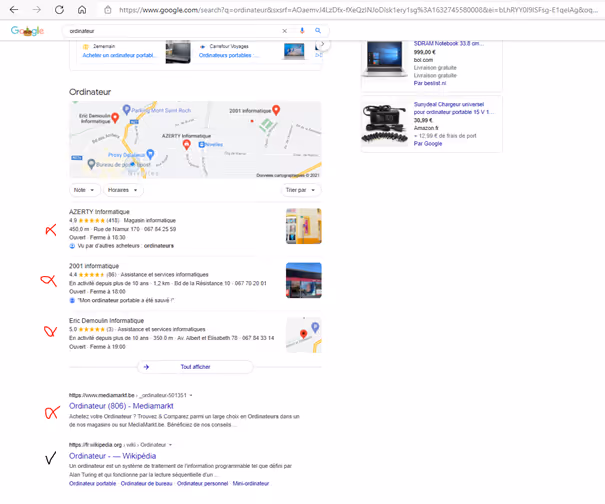Open the Trier par sort dropdown
The width and height of the screenshot is (605, 504).
click(x=301, y=190)
